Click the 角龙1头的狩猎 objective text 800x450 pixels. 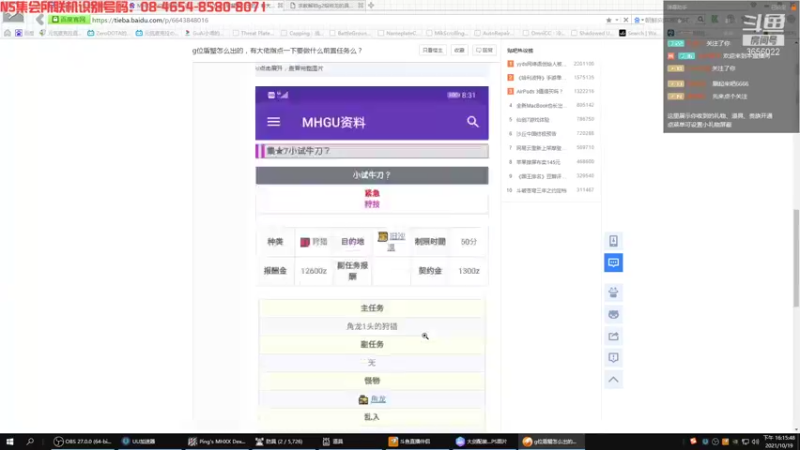(372, 327)
